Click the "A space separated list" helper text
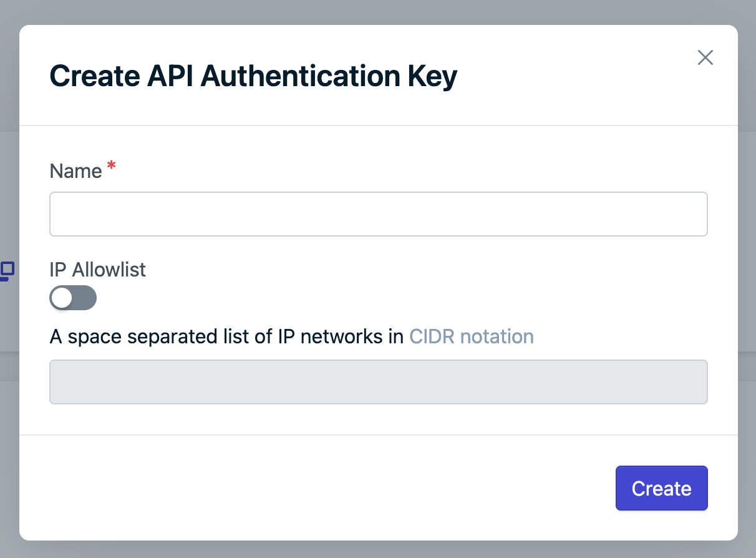Screen dimensions: 756x558 pyautogui.click(x=226, y=336)
